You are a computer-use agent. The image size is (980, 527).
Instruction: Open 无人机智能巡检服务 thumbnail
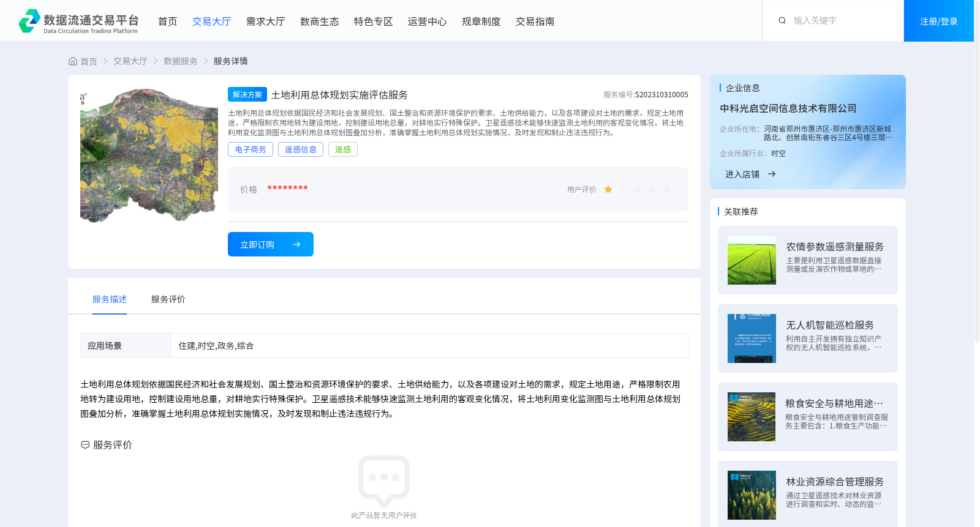[752, 338]
